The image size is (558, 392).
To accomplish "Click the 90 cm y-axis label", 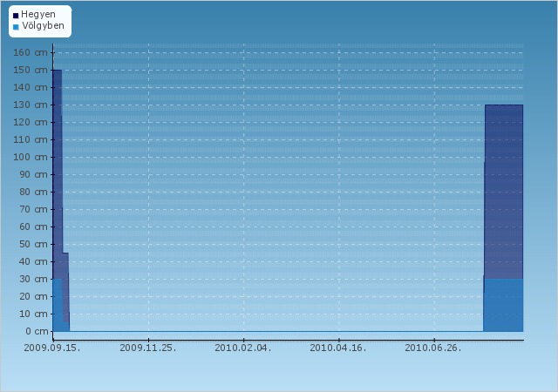I will [x=33, y=174].
